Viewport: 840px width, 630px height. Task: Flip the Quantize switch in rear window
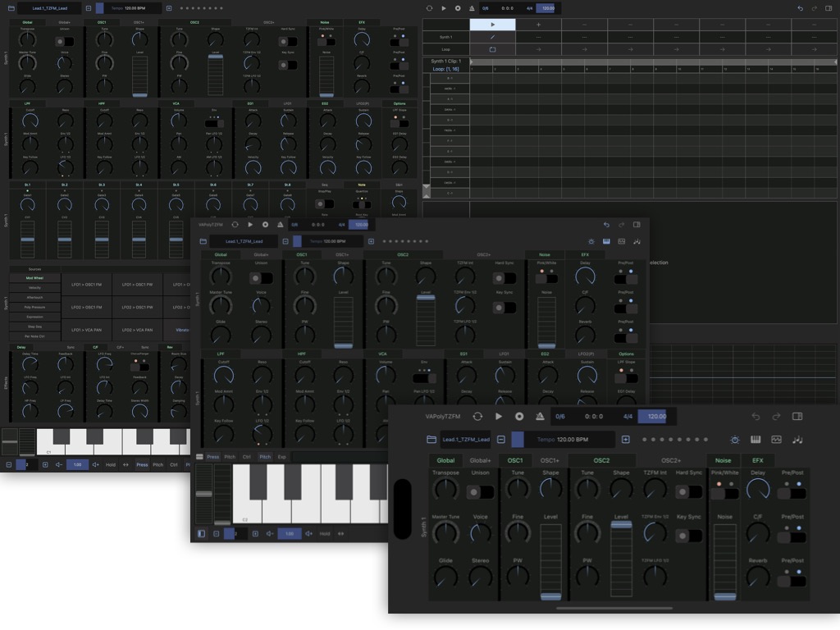coord(362,204)
